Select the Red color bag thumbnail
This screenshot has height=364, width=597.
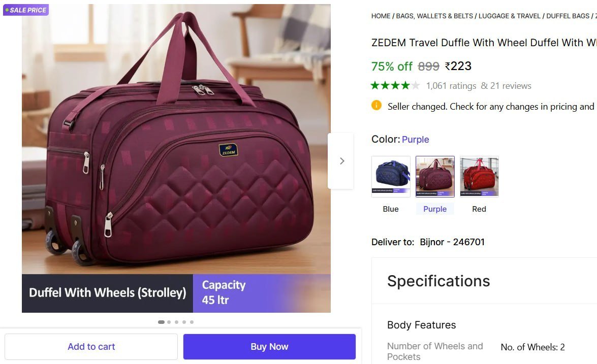point(479,176)
